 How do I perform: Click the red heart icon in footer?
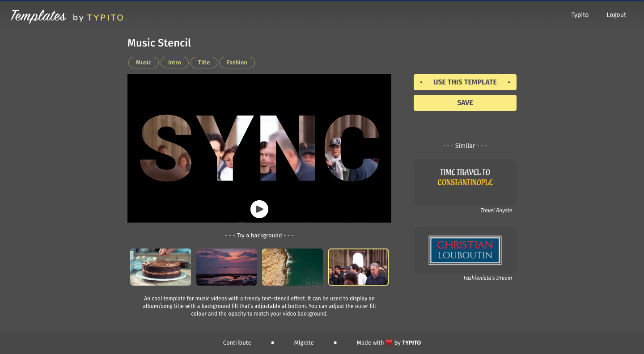389,342
